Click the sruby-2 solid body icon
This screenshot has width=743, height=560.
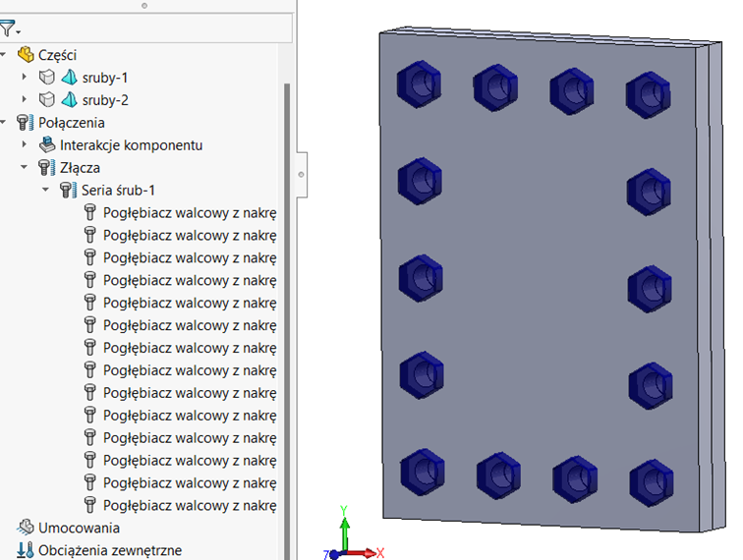(x=47, y=99)
